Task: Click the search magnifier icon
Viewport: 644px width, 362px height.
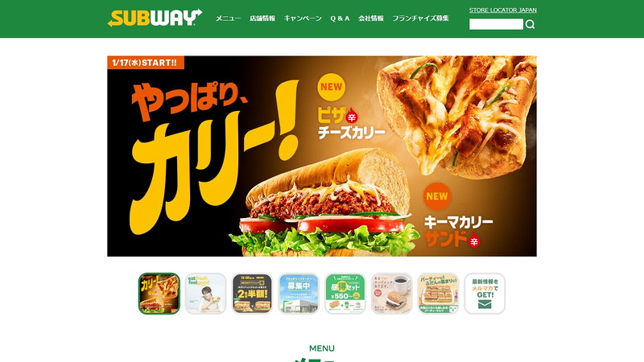Action: coord(530,24)
